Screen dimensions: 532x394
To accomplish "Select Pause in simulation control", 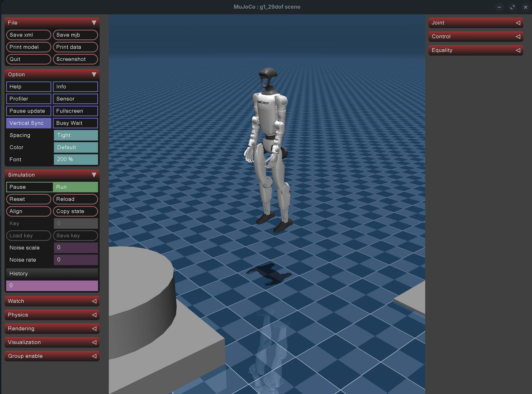I will point(30,187).
